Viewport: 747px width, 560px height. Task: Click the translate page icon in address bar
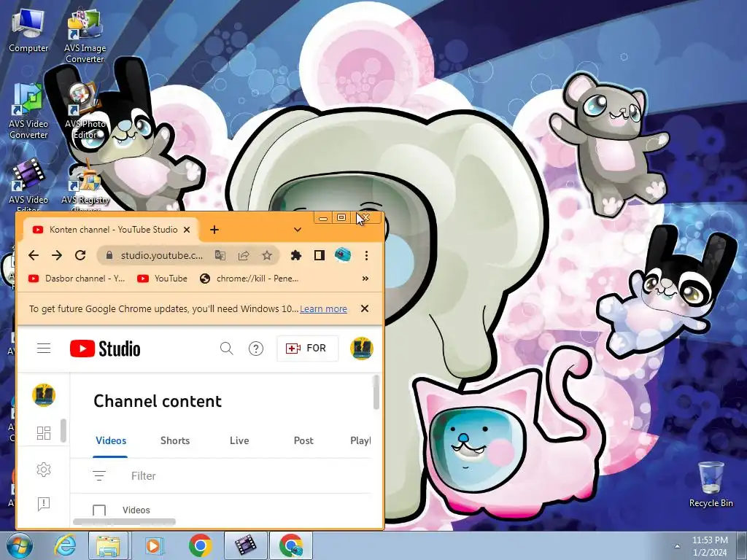[x=220, y=255]
